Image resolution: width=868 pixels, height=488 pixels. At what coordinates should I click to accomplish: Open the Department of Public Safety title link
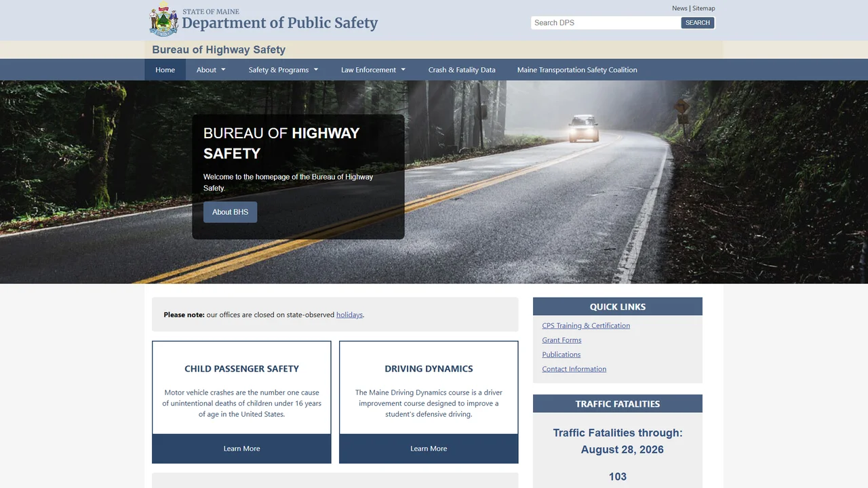tap(279, 23)
